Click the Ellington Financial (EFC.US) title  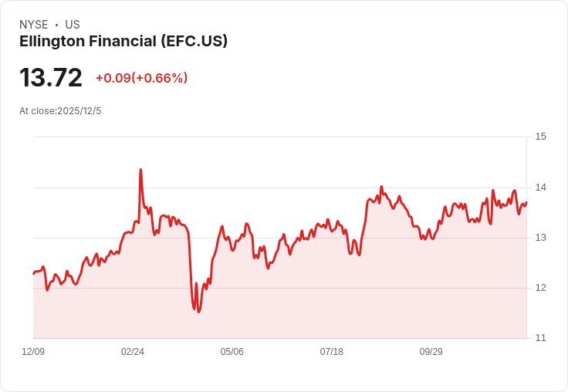(x=123, y=42)
